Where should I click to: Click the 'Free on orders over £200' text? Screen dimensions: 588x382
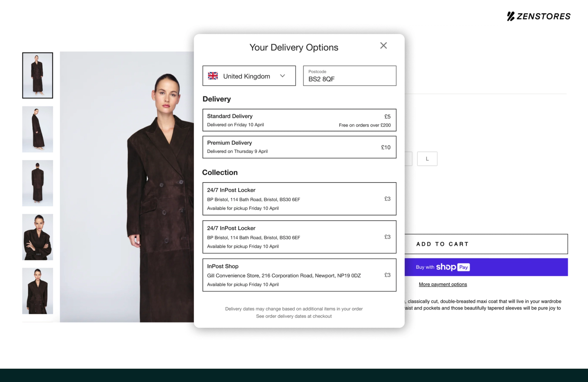365,125
